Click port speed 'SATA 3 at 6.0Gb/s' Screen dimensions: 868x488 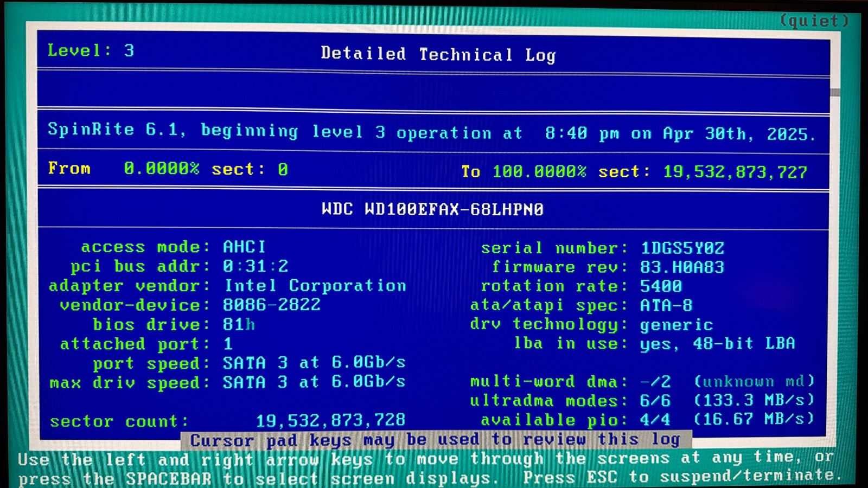coord(314,363)
